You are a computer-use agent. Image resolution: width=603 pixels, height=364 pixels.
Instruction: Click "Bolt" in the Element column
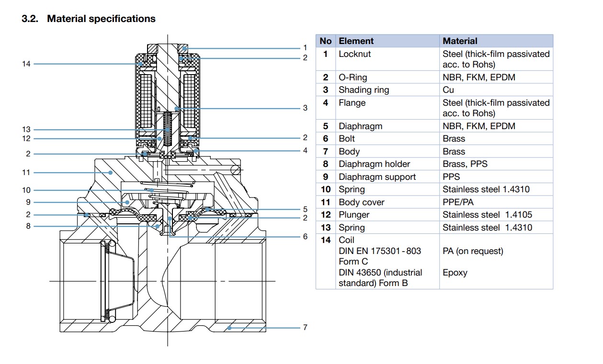347,139
